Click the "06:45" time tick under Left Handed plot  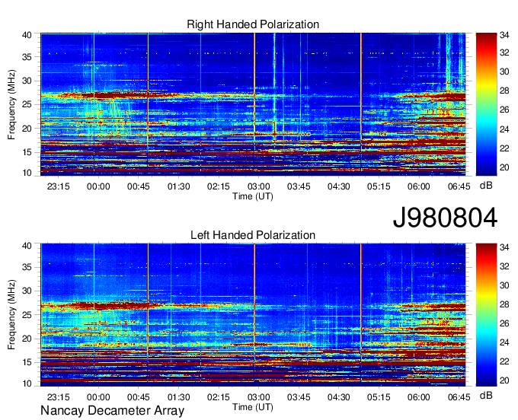click(x=459, y=397)
